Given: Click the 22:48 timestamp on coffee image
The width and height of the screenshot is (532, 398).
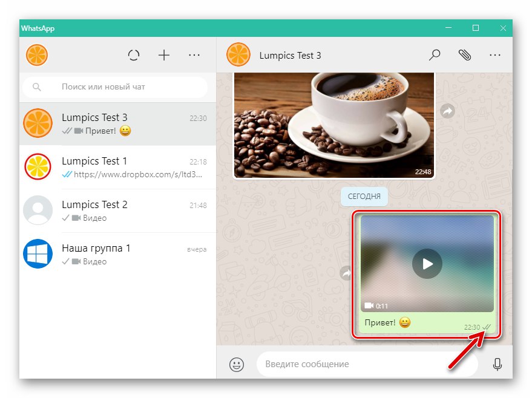Looking at the screenshot, I should tap(423, 172).
